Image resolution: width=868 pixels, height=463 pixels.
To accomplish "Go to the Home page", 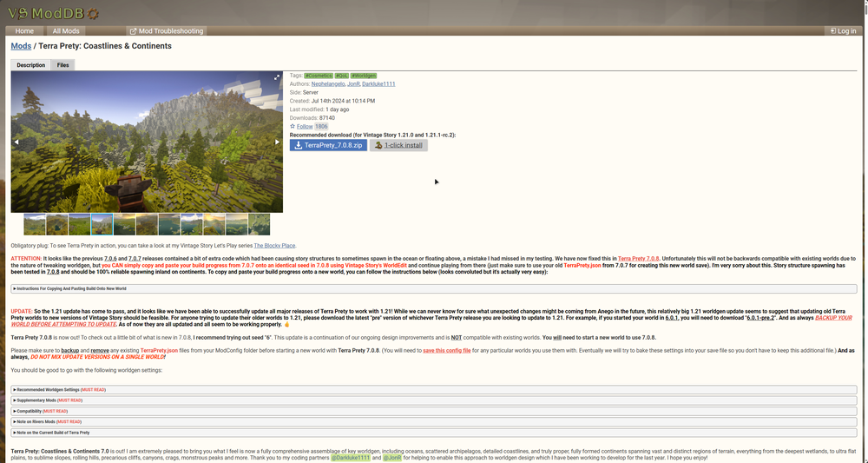I will [24, 31].
